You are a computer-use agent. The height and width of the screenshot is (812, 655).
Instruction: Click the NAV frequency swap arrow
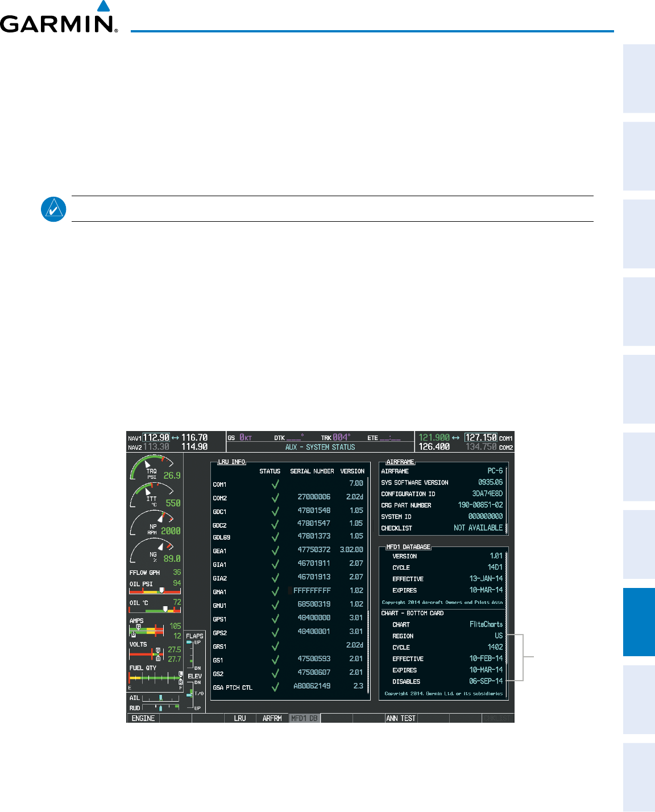pos(175,438)
